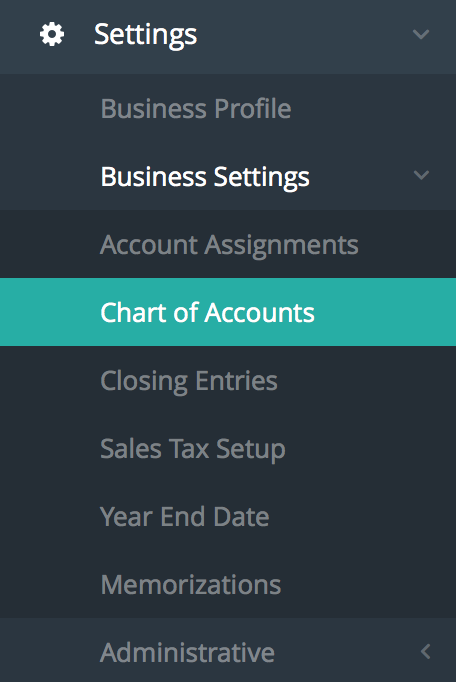
Task: Open Closing Entries
Action: (x=189, y=381)
